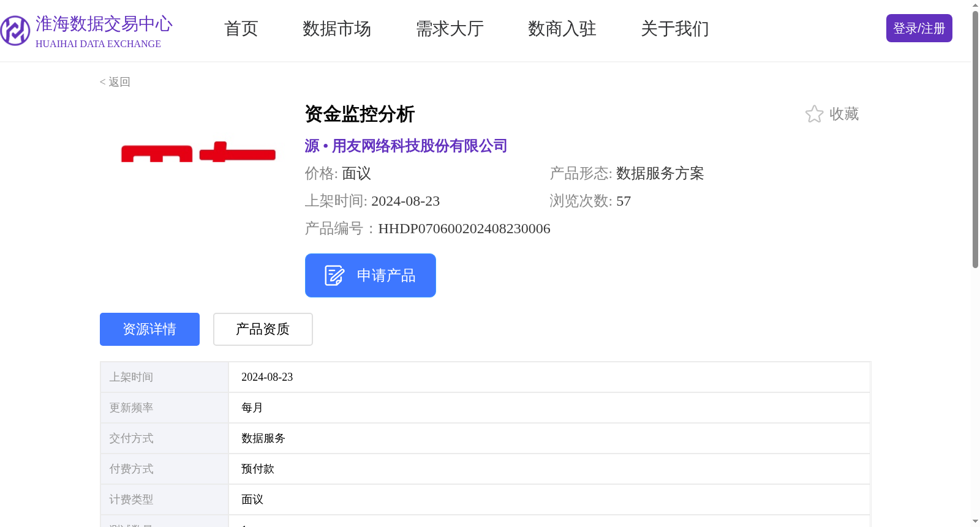Click the 价格: 面议 text
Screen dimensions: 980x527
[x=338, y=174]
